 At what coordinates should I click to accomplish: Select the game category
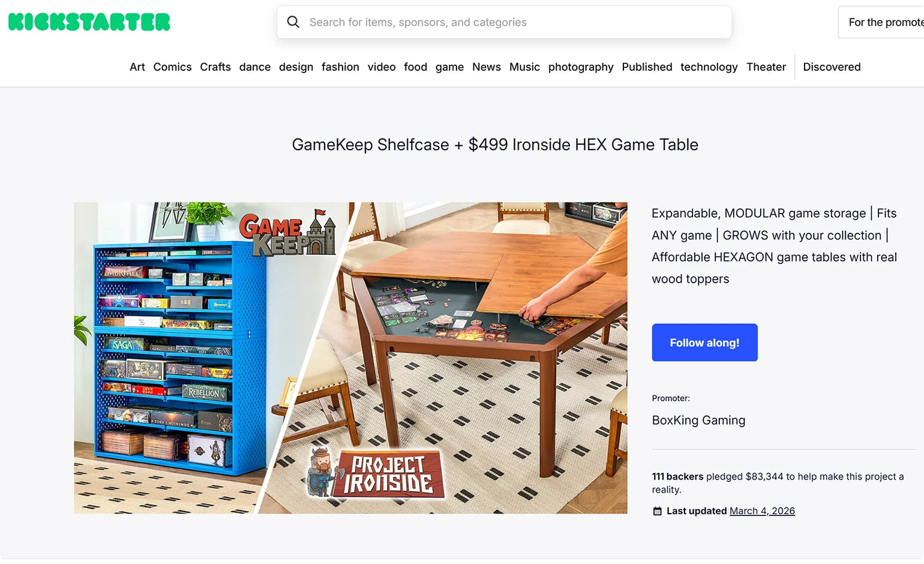click(450, 67)
